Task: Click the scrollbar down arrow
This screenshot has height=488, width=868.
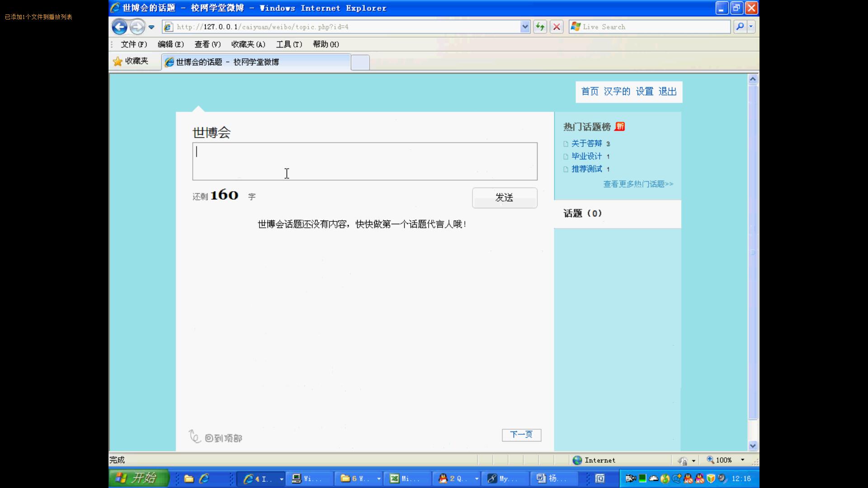Action: pos(753,446)
